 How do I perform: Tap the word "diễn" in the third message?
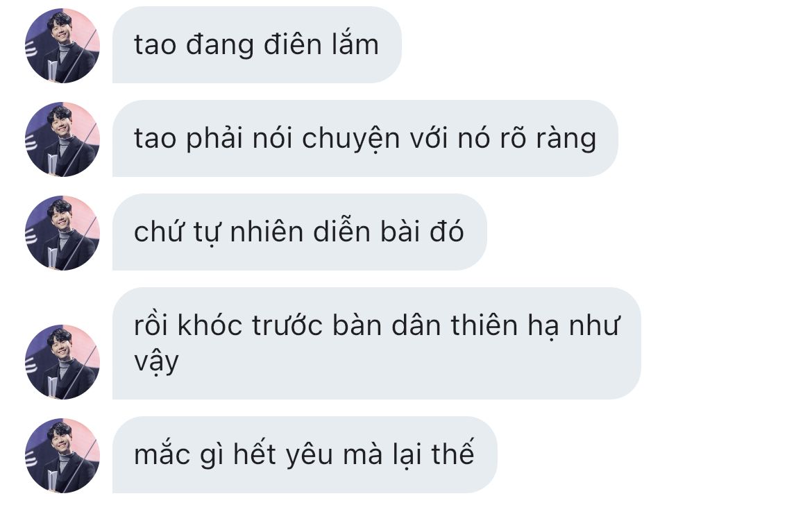point(342,231)
